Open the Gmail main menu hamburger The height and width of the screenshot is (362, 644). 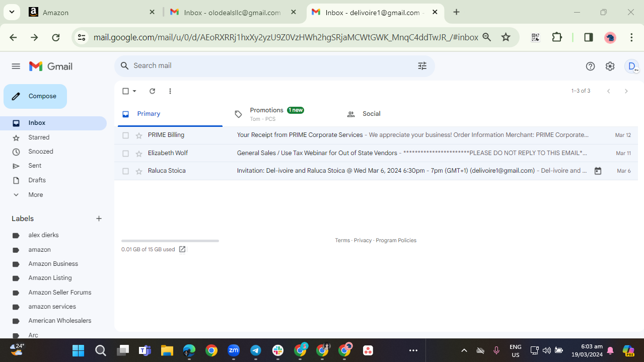click(x=16, y=66)
